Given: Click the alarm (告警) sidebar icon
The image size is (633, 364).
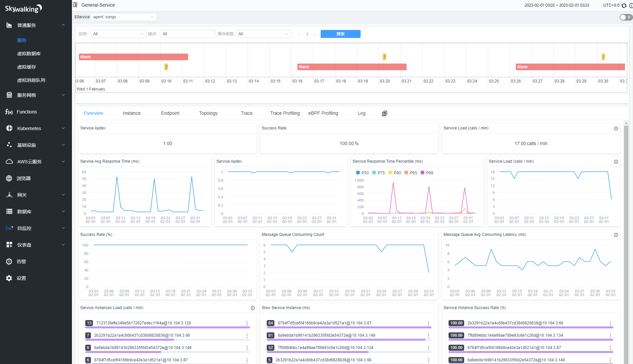Looking at the screenshot, I should coord(9,262).
